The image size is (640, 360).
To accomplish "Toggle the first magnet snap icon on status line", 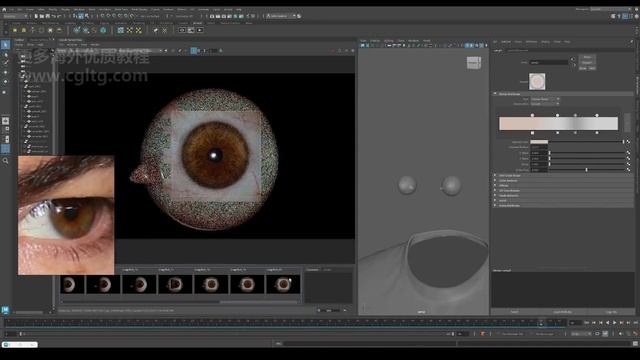I will tap(102, 16).
